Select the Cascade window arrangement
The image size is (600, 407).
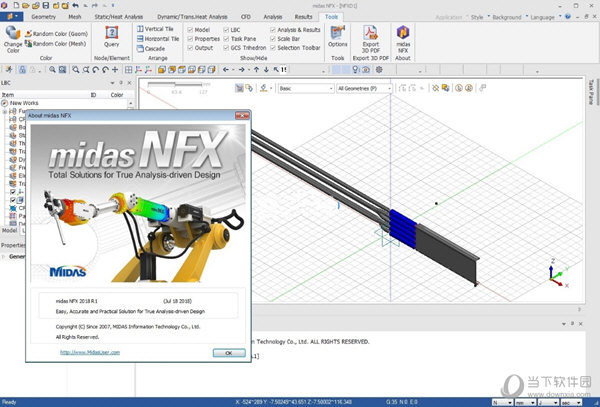156,47
